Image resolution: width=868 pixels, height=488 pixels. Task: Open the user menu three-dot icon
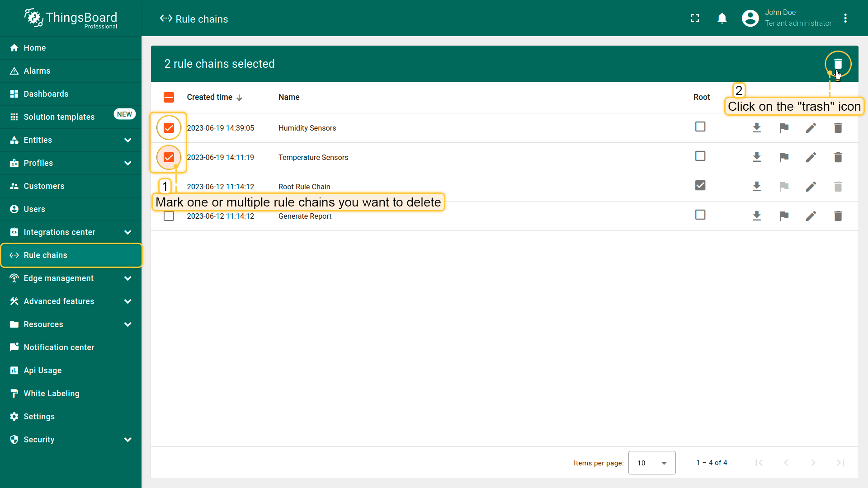845,18
